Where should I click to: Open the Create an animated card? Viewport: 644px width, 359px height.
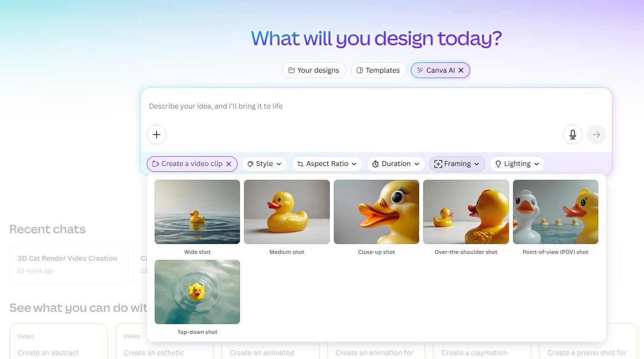pos(270,351)
